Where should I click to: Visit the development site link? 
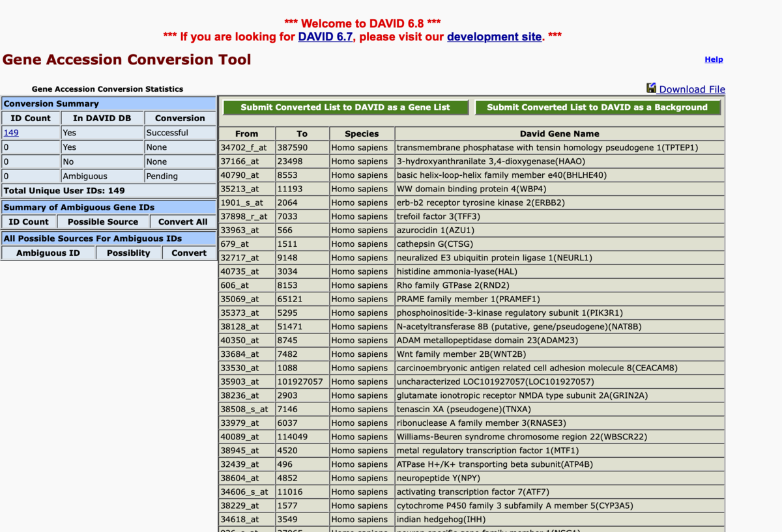pos(494,37)
